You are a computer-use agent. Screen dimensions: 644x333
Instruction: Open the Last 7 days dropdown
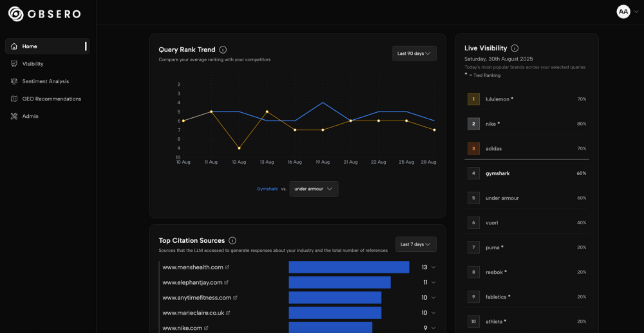(415, 244)
